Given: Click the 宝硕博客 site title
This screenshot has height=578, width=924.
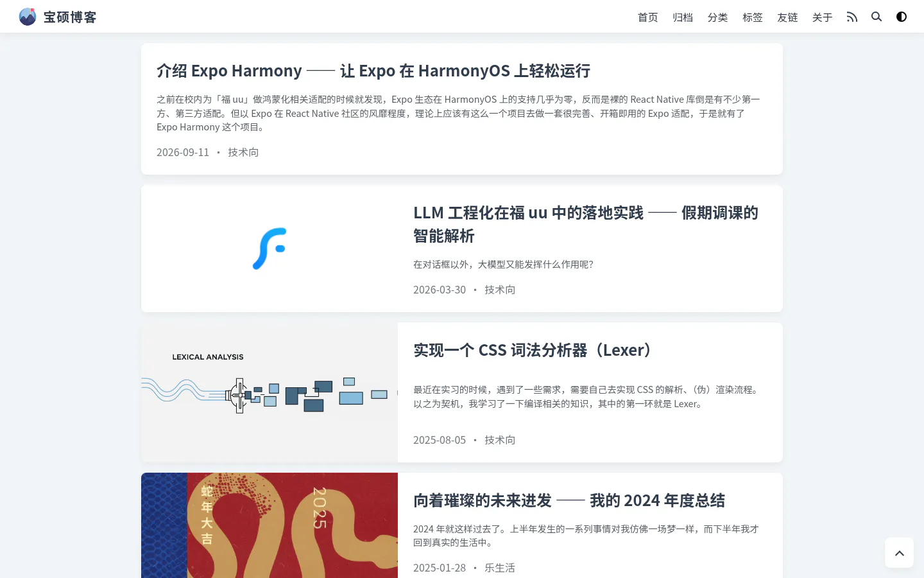Looking at the screenshot, I should [x=70, y=17].
